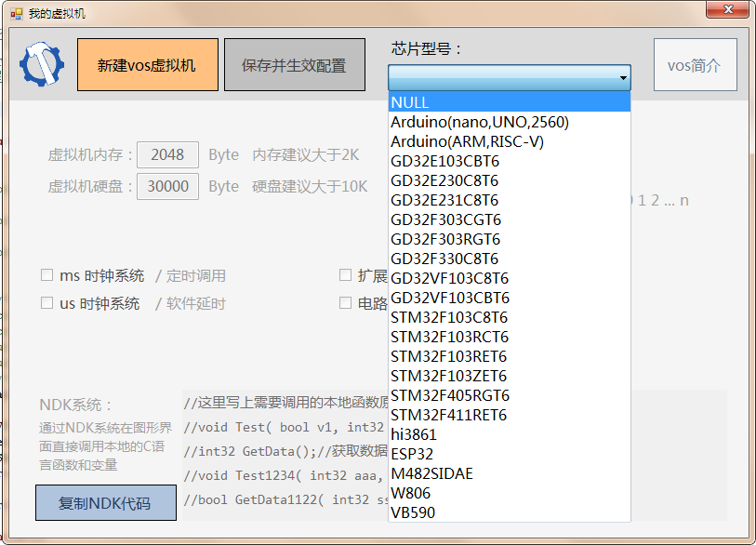Click into the NDK code text area
Screen dimensions: 756x545
[x=285, y=456]
